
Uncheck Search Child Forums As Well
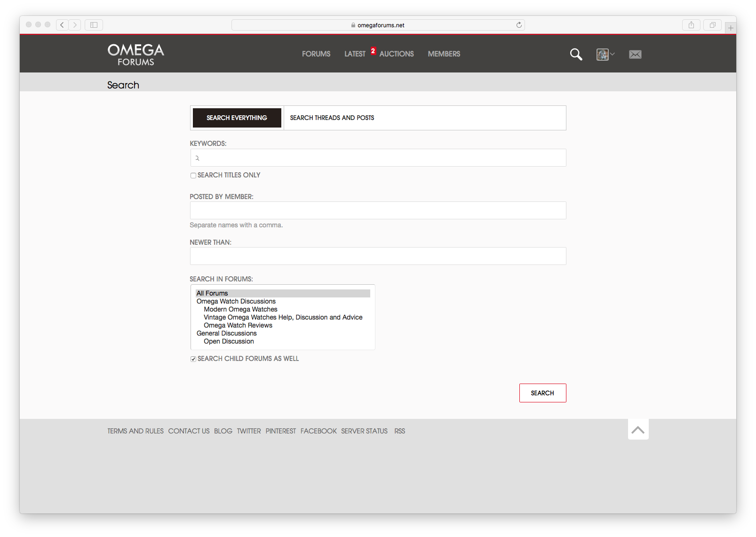[193, 359]
